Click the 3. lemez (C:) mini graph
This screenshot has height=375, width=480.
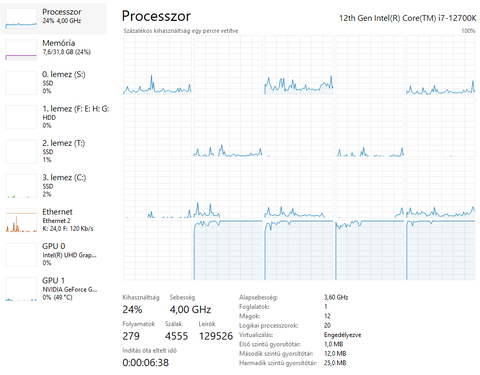point(21,186)
